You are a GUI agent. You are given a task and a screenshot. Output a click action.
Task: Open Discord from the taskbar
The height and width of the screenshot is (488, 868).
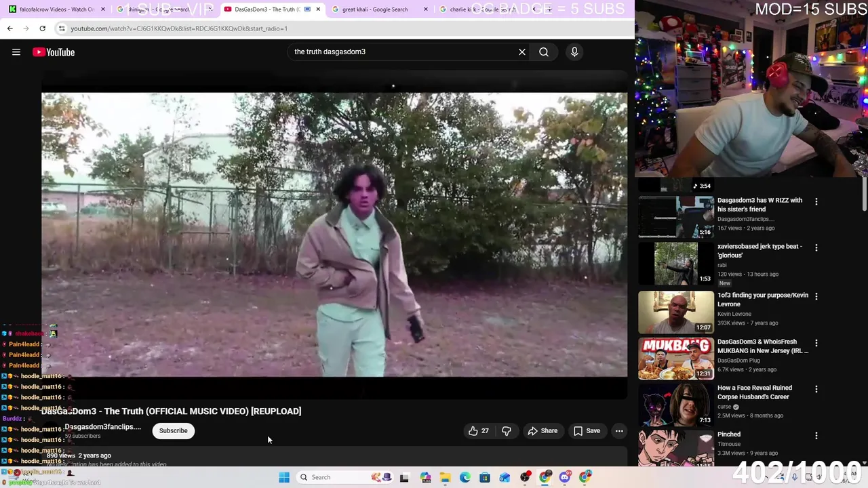pyautogui.click(x=565, y=477)
